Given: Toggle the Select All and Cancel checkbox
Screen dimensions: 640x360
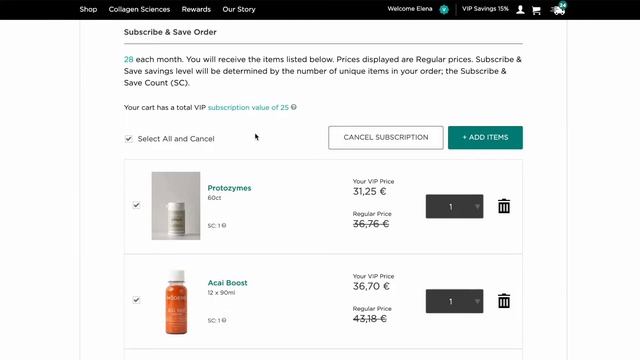Looking at the screenshot, I should tap(129, 139).
